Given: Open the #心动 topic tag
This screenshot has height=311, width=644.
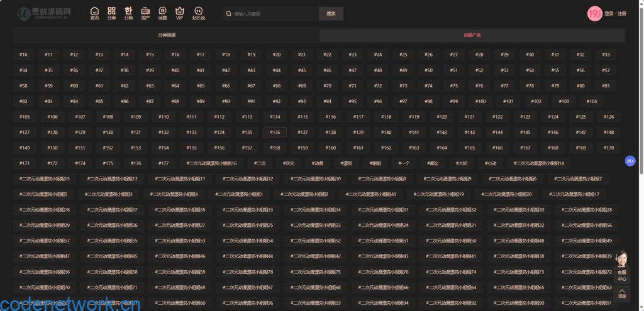Looking at the screenshot, I should click(491, 163).
